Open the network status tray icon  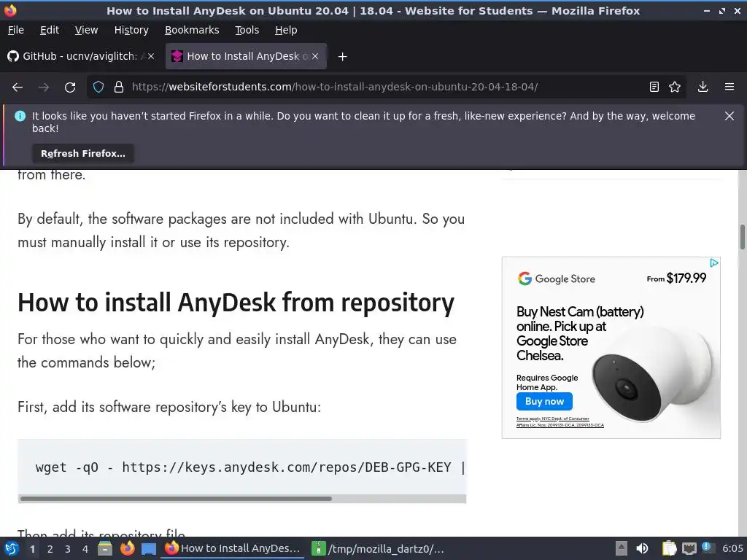tap(689, 548)
